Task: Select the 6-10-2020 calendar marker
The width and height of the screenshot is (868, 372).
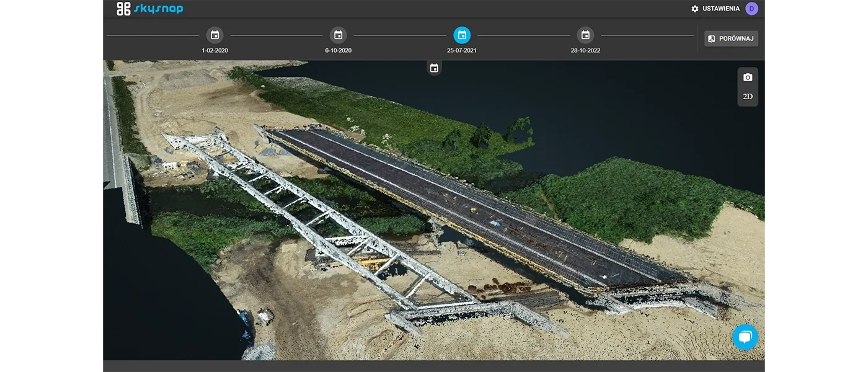Action: click(x=338, y=35)
